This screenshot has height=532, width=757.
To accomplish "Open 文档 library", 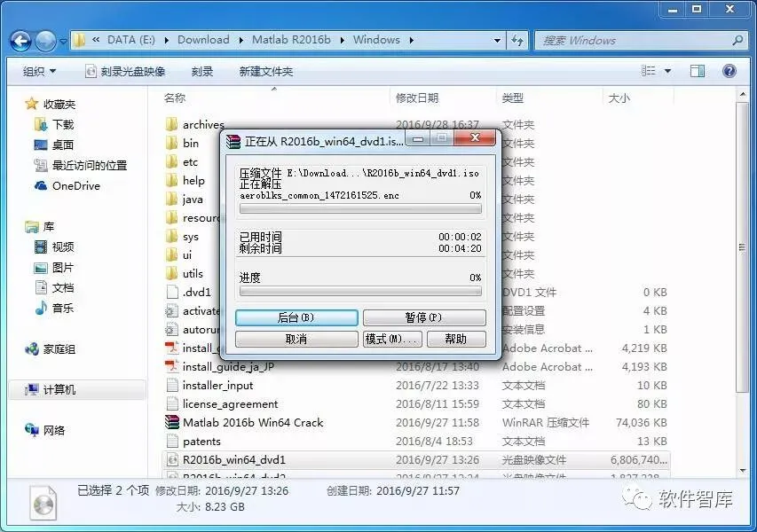I will pos(54,288).
